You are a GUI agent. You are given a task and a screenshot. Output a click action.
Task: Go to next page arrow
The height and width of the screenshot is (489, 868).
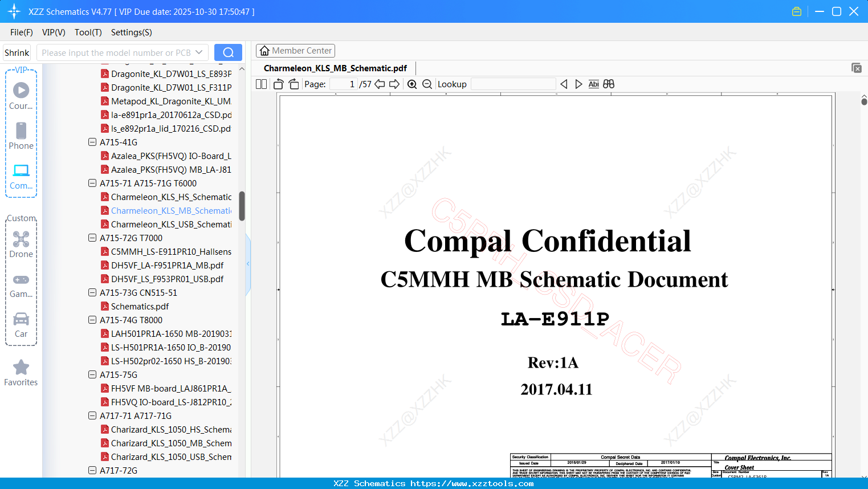click(394, 84)
